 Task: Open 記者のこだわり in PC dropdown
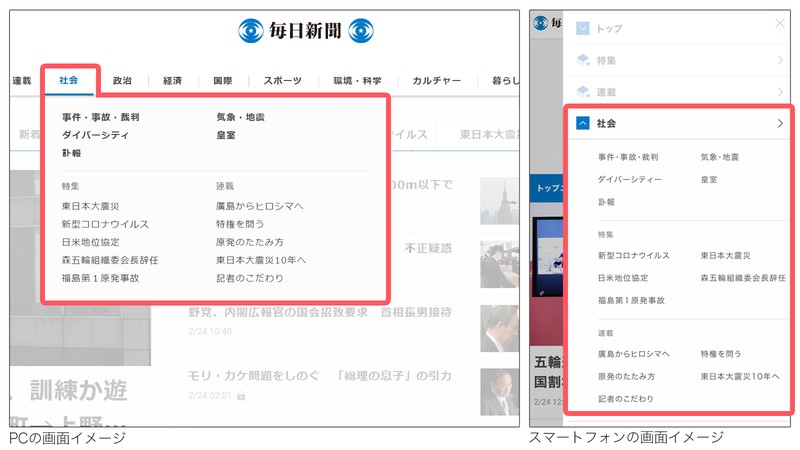250,278
